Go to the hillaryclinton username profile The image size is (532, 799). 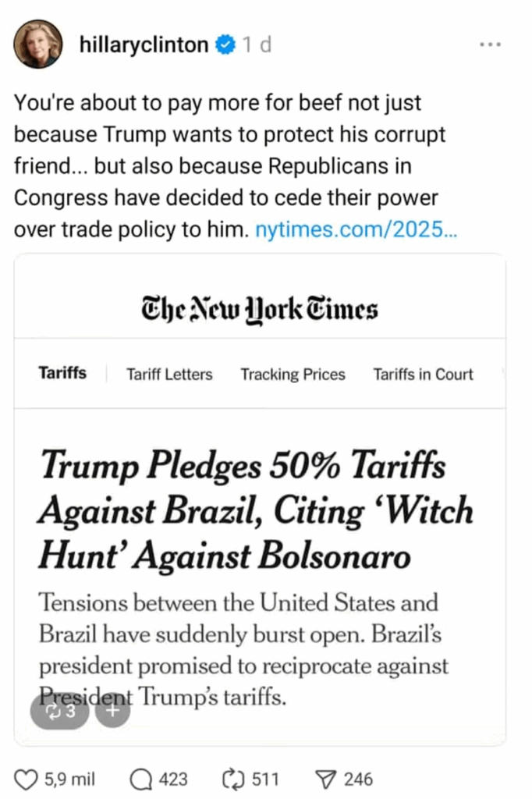tap(144, 45)
